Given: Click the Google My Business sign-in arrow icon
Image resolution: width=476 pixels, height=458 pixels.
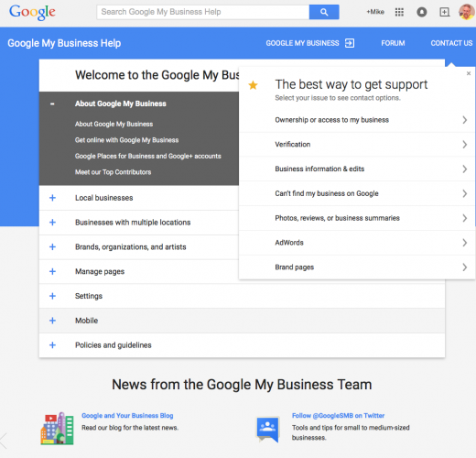Looking at the screenshot, I should click(x=350, y=43).
